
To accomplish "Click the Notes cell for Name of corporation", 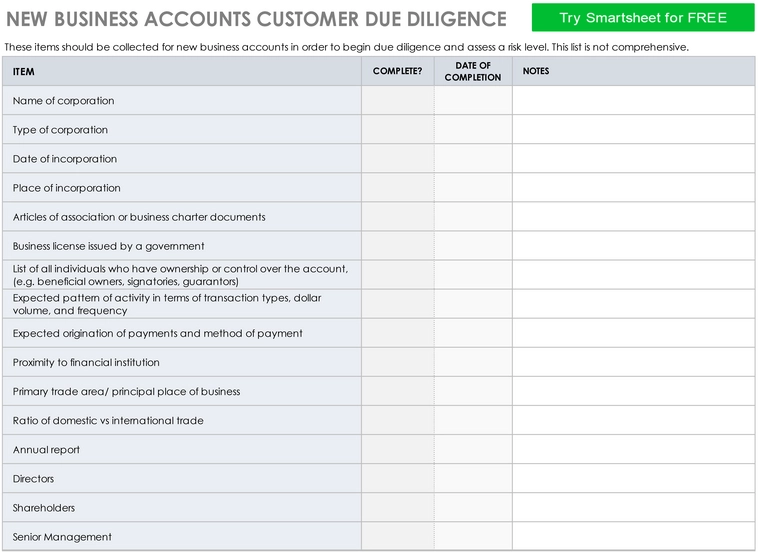I will pyautogui.click(x=634, y=101).
